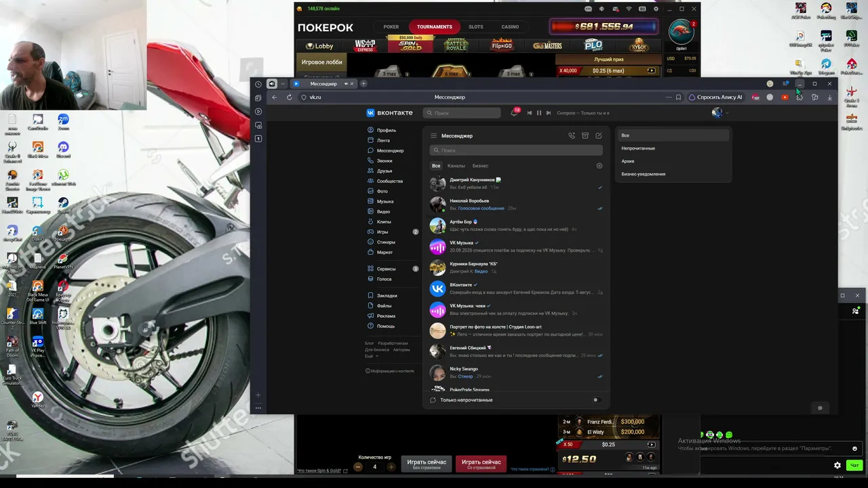
Task: Open SLOTS tab in Pokerok
Action: [x=476, y=27]
